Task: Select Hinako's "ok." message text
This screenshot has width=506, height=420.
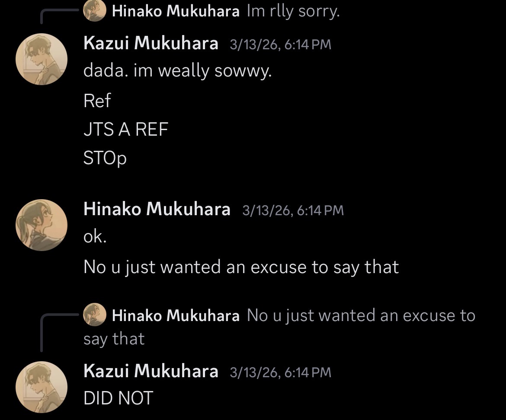Action: click(95, 237)
